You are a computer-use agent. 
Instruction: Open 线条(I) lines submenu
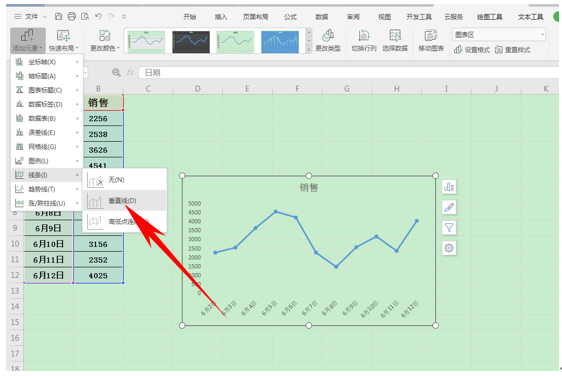(x=47, y=175)
